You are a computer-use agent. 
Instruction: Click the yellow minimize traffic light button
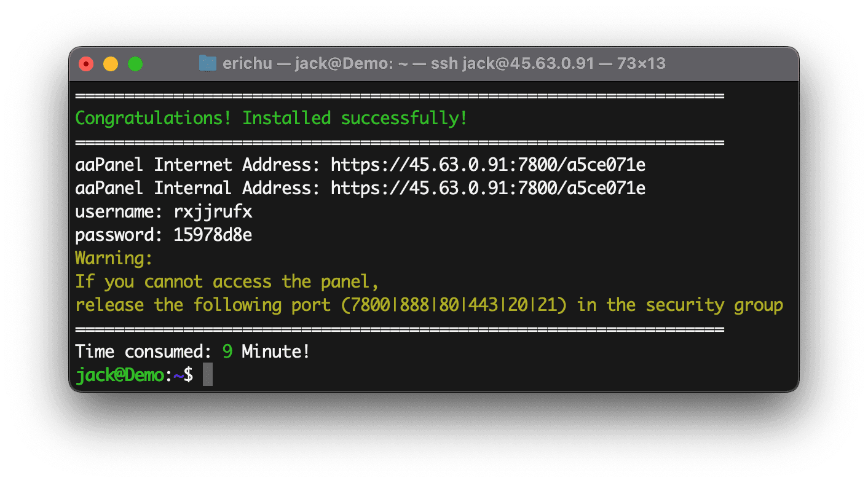(x=111, y=63)
